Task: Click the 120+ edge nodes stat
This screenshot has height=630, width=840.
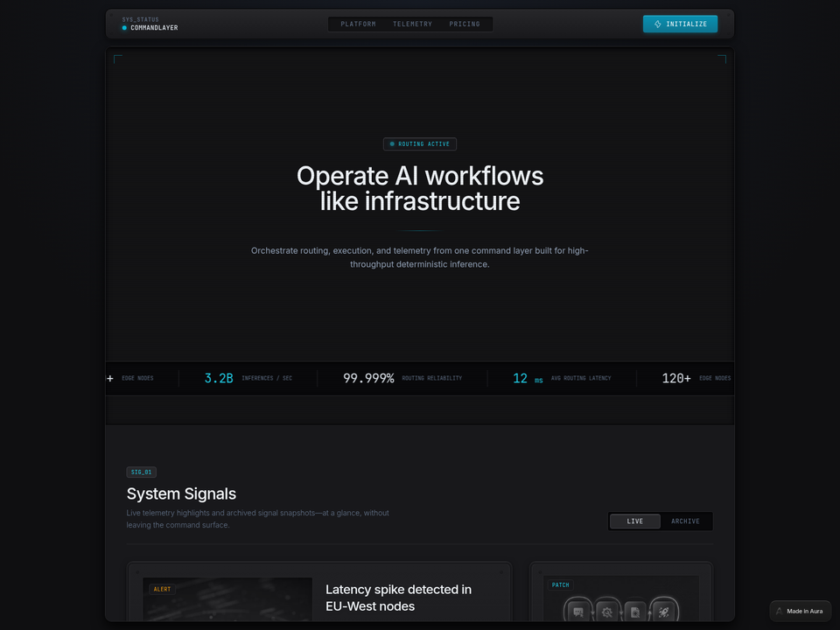Action: [x=696, y=378]
